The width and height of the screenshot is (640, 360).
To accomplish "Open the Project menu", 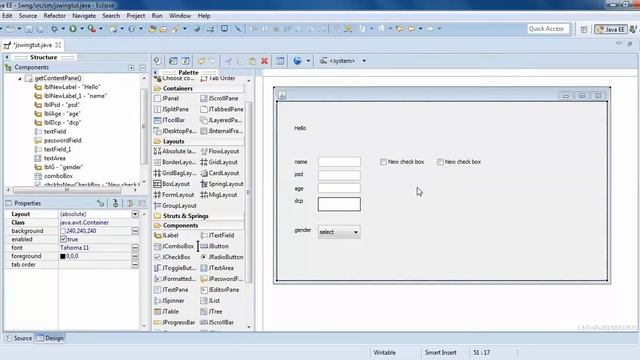I will click(136, 16).
